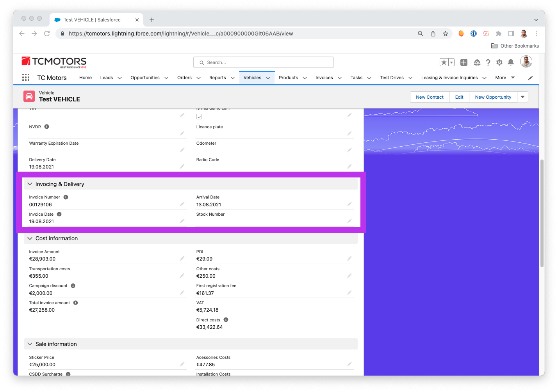Open the Opportunities tab
The image size is (558, 392).
point(145,78)
